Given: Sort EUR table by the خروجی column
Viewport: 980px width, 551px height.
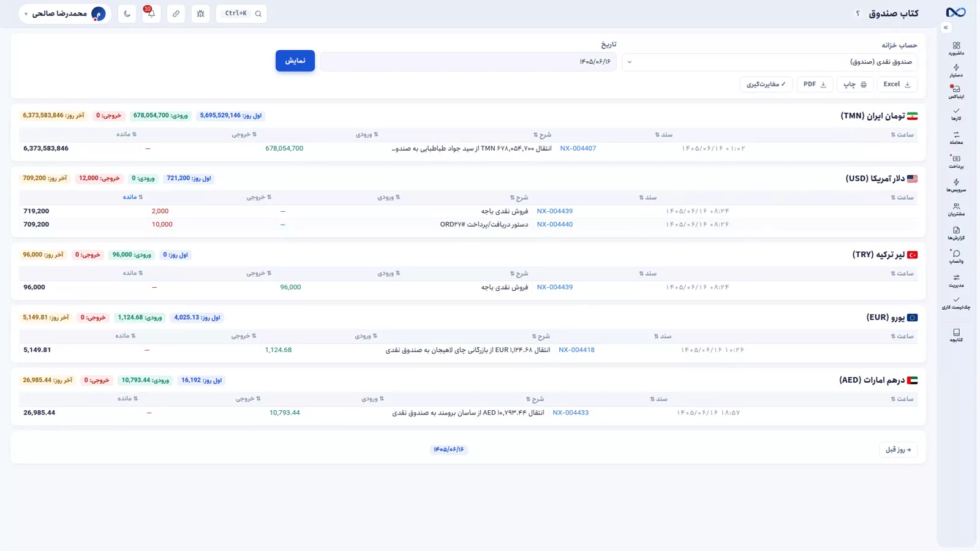Looking at the screenshot, I should 244,336.
